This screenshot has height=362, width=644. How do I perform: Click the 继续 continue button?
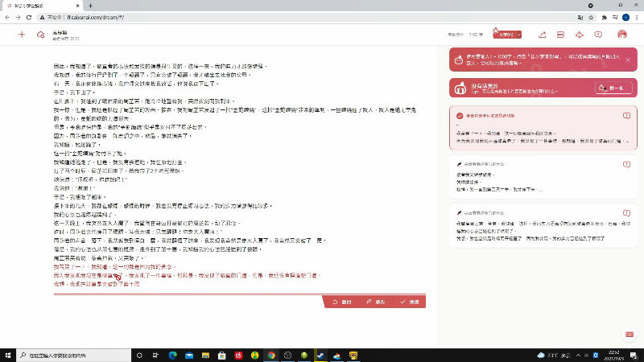pyautogui.click(x=409, y=302)
